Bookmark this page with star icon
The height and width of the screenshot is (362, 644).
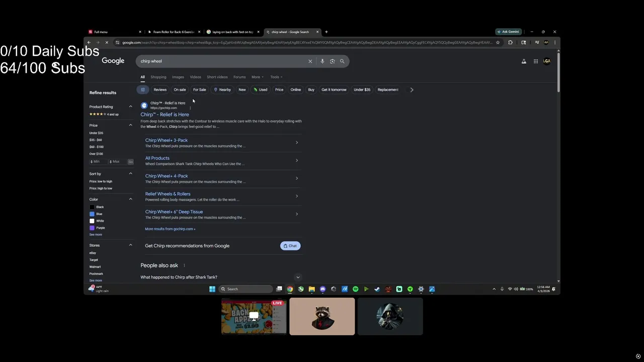(498, 43)
